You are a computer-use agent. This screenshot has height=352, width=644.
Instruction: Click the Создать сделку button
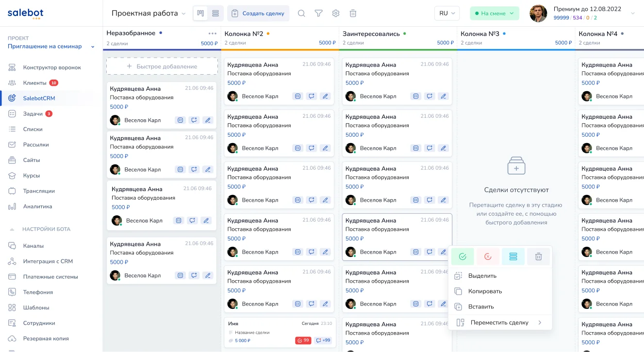click(x=258, y=14)
